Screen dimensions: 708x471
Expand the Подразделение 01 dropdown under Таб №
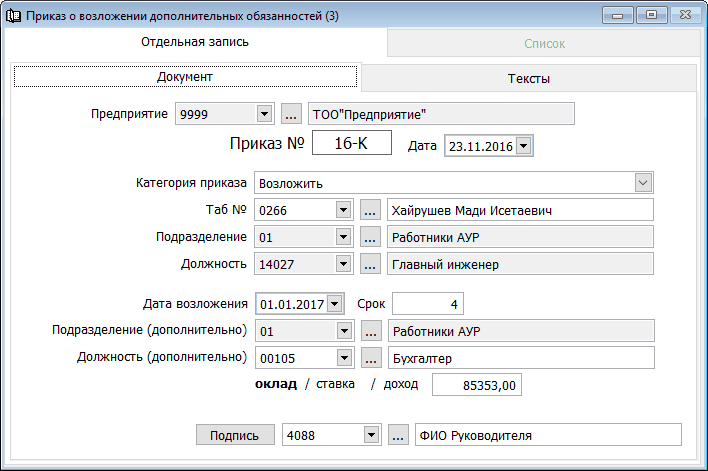point(344,237)
